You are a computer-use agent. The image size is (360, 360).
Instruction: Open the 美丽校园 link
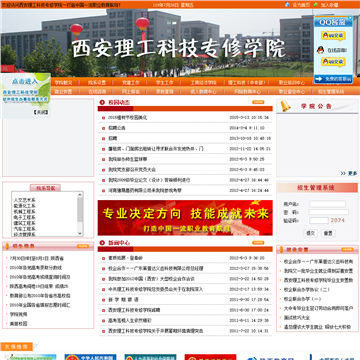(19, 324)
